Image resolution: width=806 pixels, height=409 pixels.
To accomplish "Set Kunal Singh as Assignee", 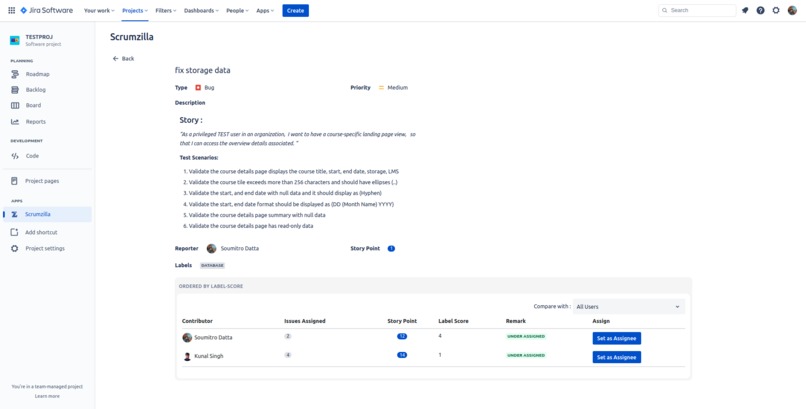I will click(616, 357).
